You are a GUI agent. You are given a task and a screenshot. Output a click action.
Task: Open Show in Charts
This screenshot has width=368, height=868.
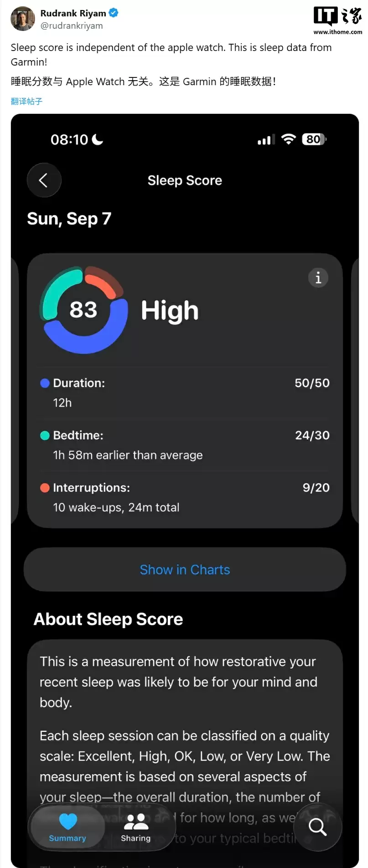[x=184, y=569]
